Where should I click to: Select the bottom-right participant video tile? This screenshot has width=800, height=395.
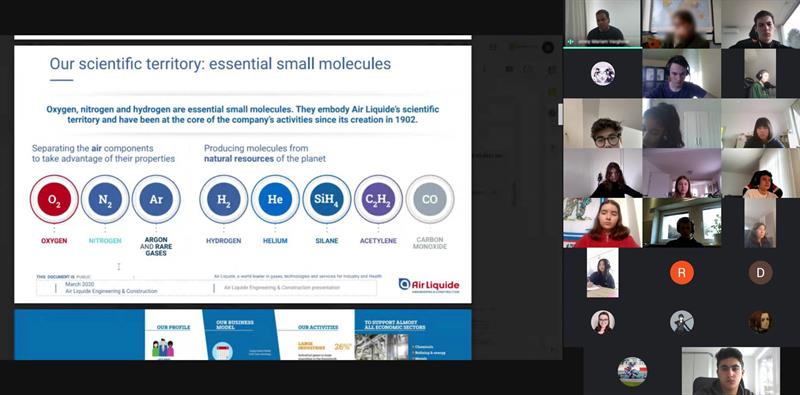(731, 371)
